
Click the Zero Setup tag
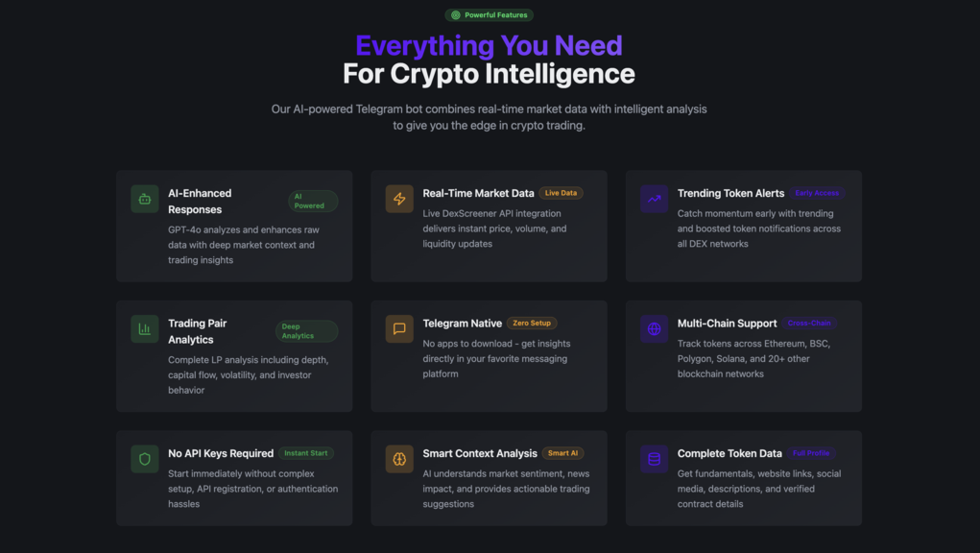(x=531, y=323)
